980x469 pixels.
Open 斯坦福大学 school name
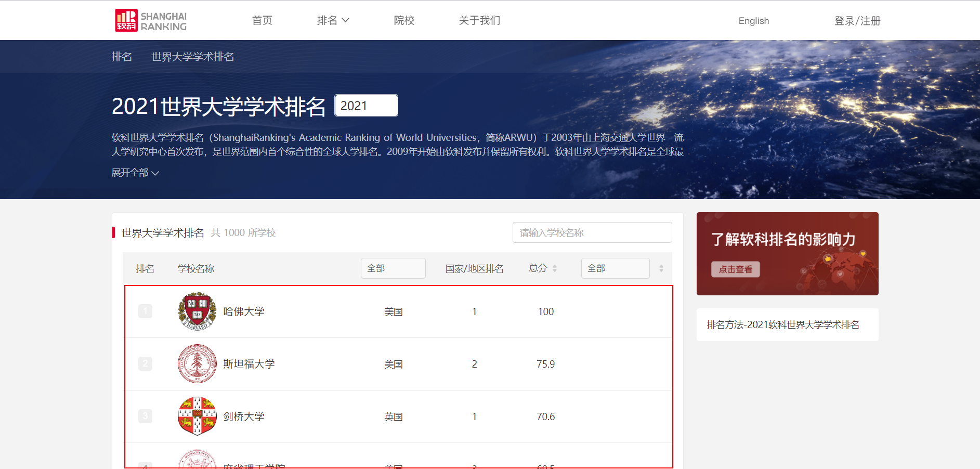(249, 364)
